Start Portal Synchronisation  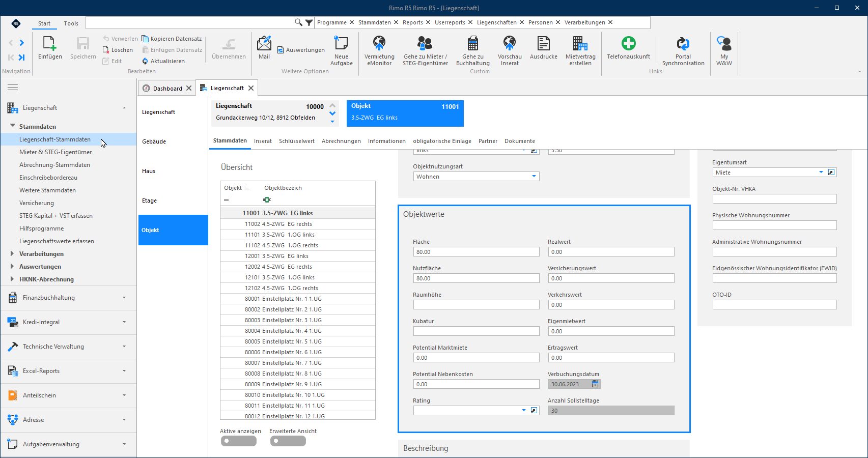[x=683, y=51]
